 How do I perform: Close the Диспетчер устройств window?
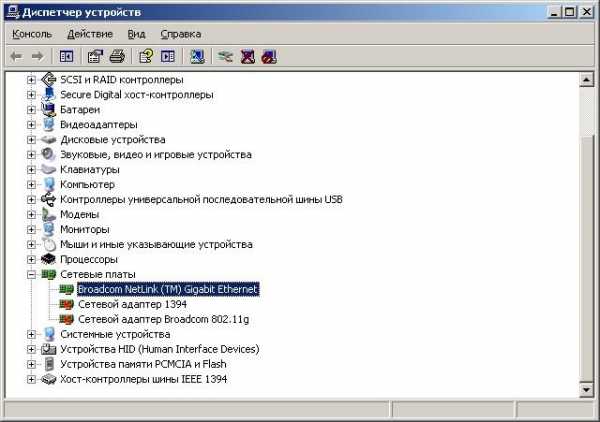pos(587,12)
